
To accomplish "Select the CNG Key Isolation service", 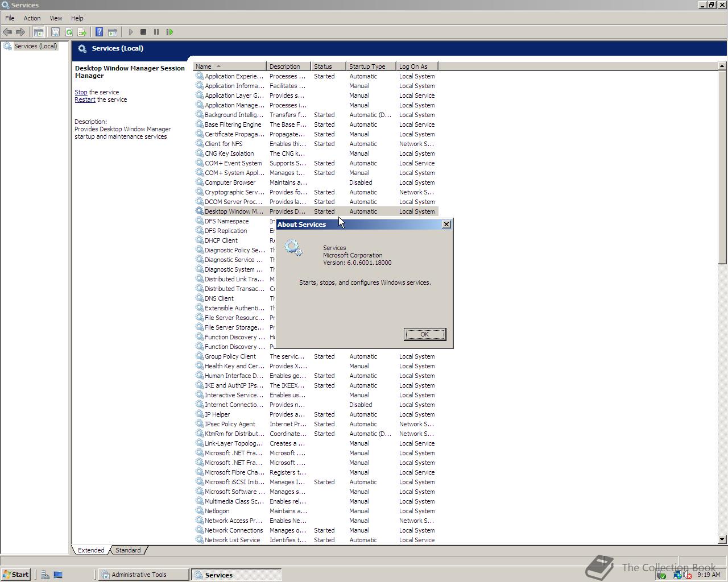I will 316,153.
